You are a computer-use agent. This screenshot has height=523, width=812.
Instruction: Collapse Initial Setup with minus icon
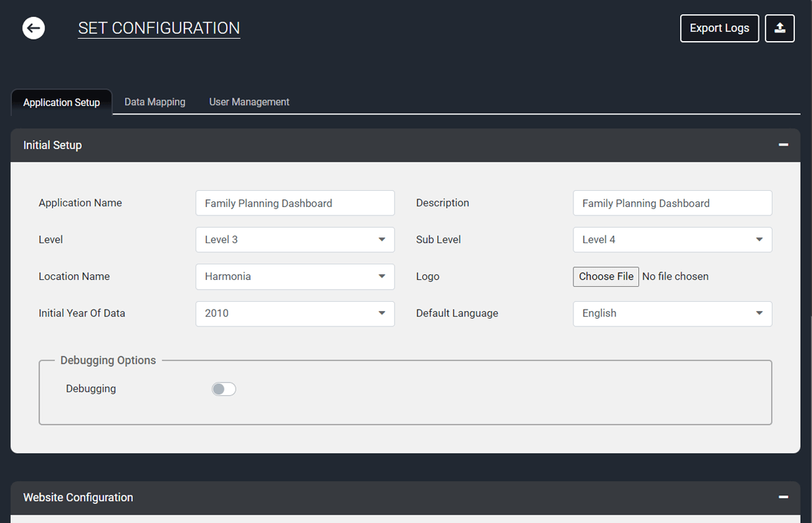click(783, 145)
